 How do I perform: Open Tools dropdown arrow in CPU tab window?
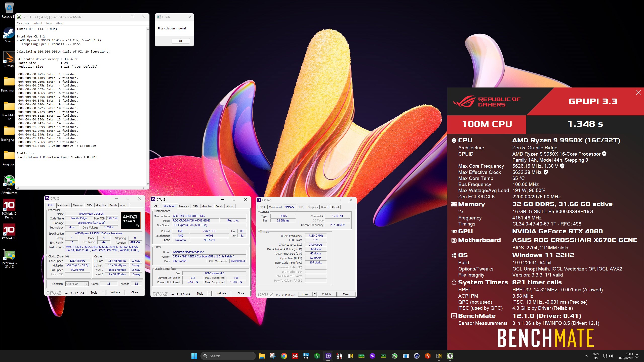[103, 292]
